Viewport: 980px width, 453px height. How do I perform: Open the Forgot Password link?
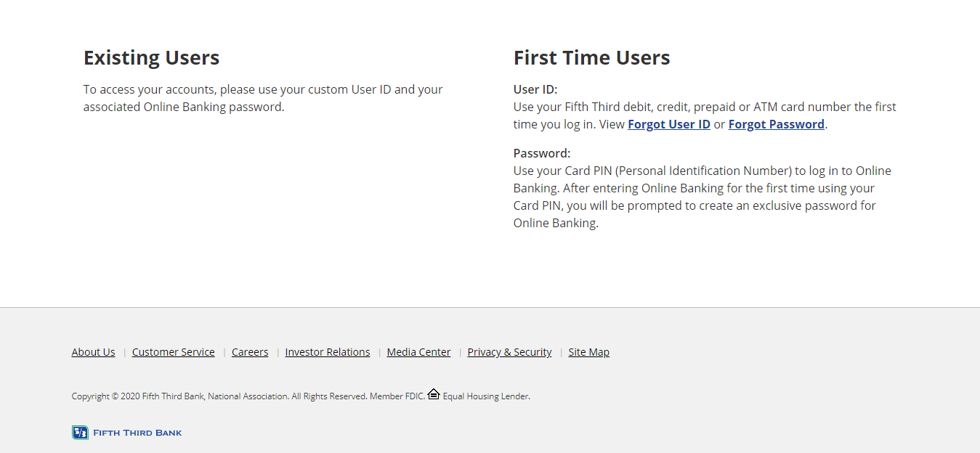pyautogui.click(x=776, y=124)
